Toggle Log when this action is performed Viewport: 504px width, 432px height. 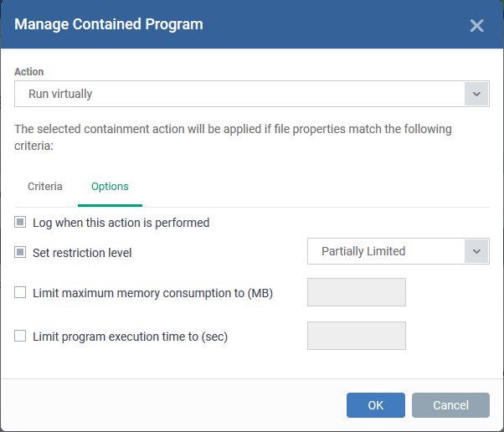tap(20, 222)
